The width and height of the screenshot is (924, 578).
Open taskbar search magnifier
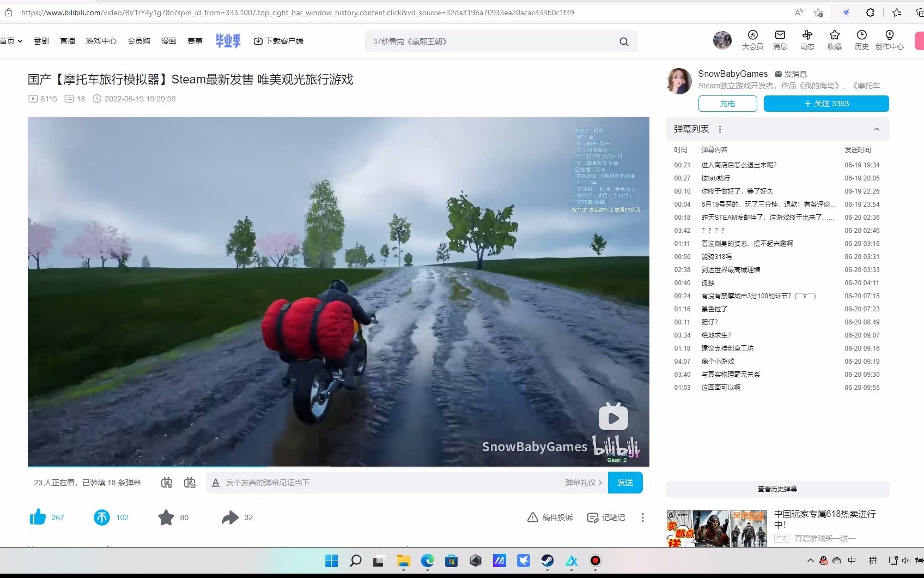[355, 561]
